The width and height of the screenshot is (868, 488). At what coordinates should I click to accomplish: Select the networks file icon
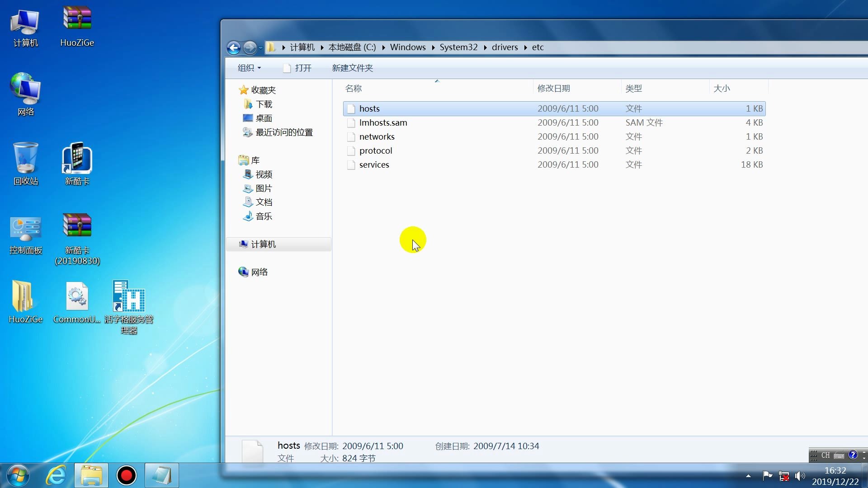click(351, 137)
